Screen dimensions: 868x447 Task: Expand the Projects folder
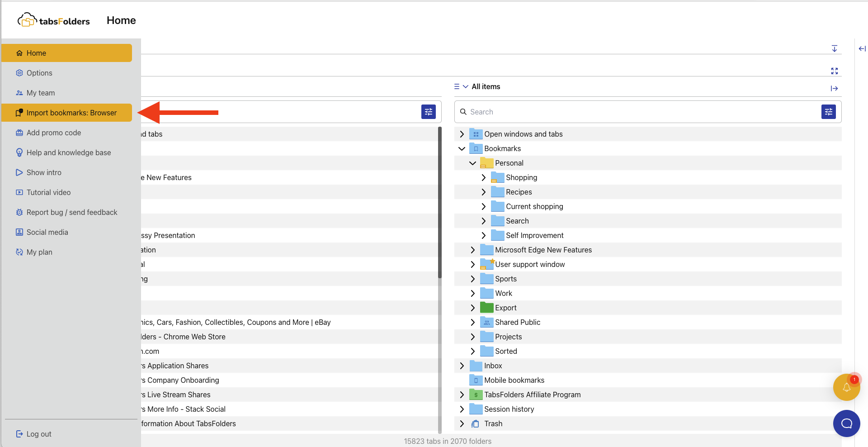point(472,337)
